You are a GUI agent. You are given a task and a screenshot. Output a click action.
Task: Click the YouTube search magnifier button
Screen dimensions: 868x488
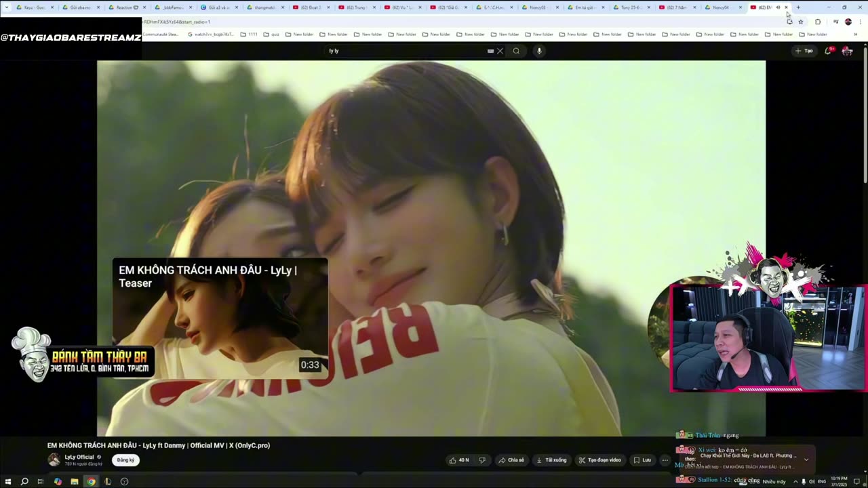pyautogui.click(x=516, y=51)
